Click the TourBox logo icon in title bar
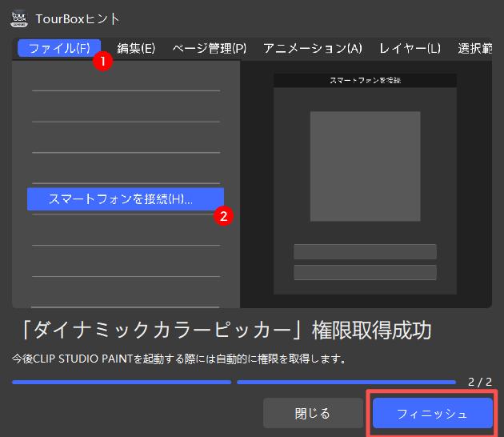Viewport: 504px width, 437px height. [x=19, y=18]
